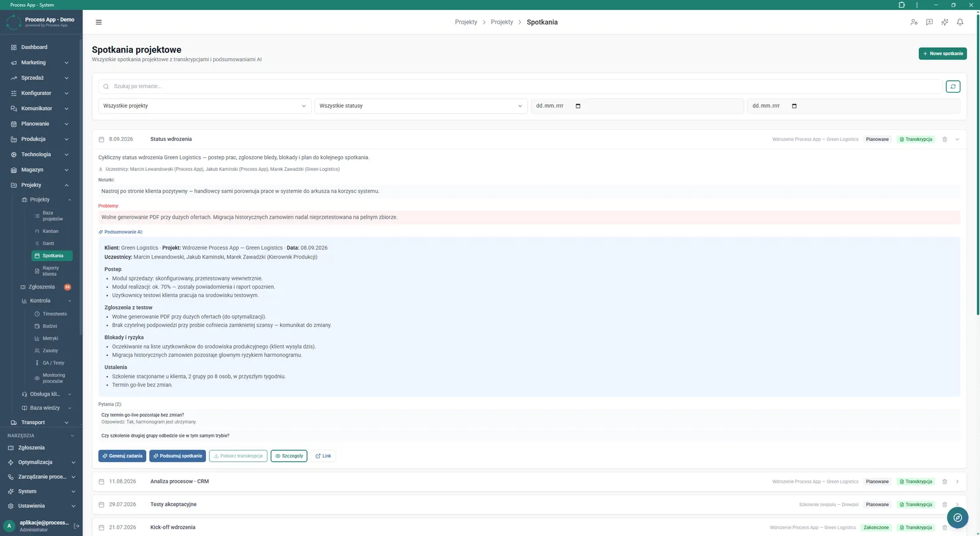The height and width of the screenshot is (536, 980).
Task: Open Kanban view in sidebar
Action: (x=51, y=231)
